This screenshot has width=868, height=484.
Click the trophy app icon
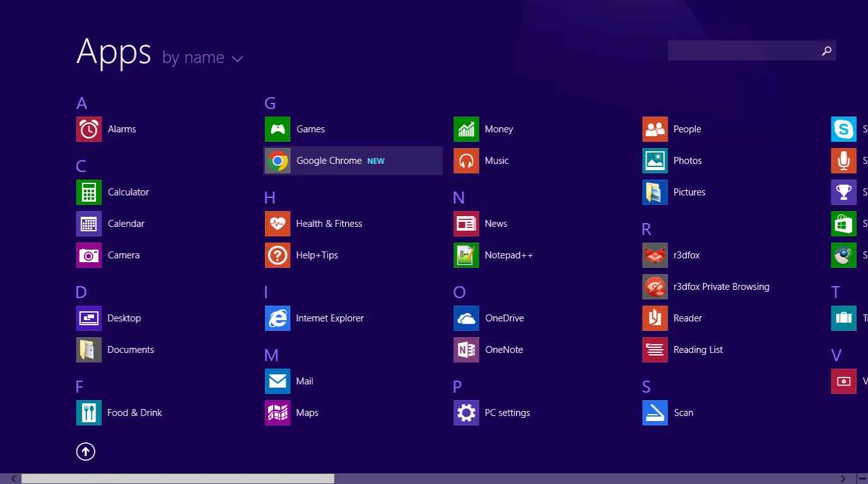coord(843,192)
